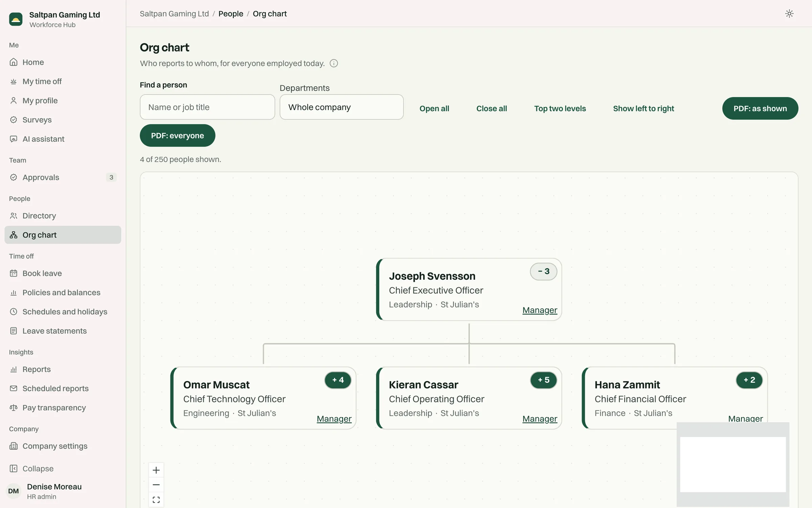Collapse Joseph Svensson's 3 reports
Image resolution: width=812 pixels, height=508 pixels.
click(543, 271)
